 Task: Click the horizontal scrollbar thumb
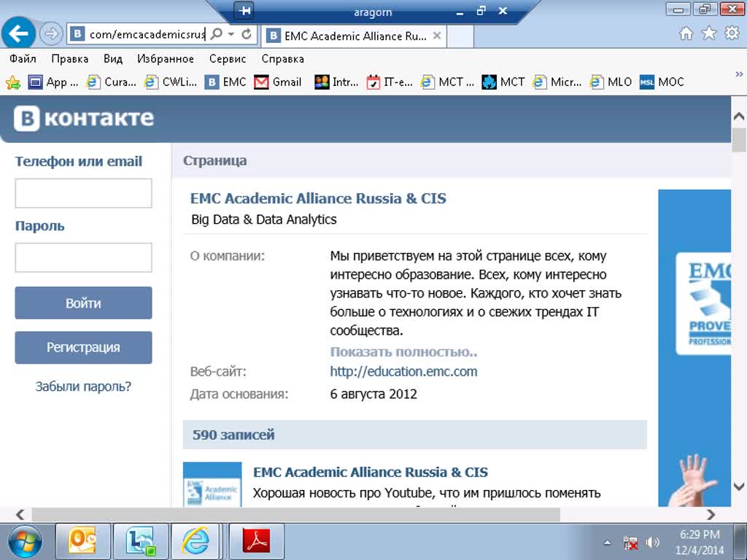click(x=296, y=514)
